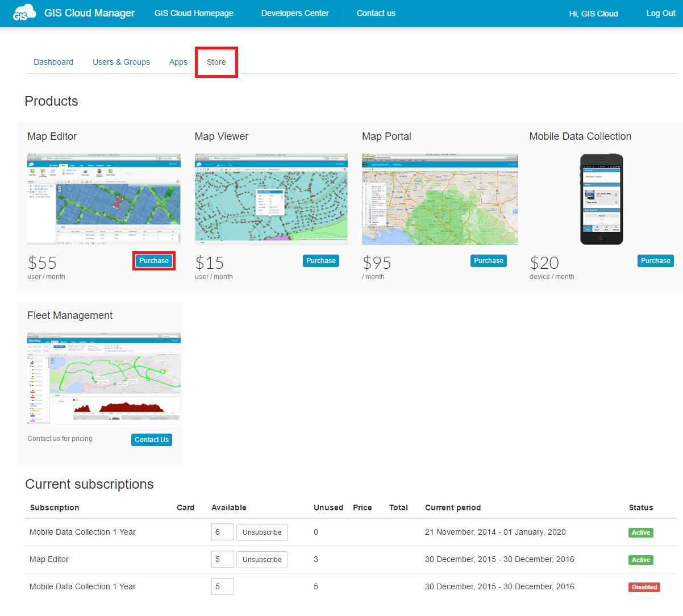Switch to the Dashboard tab
Image resolution: width=683 pixels, height=616 pixels.
tap(53, 62)
